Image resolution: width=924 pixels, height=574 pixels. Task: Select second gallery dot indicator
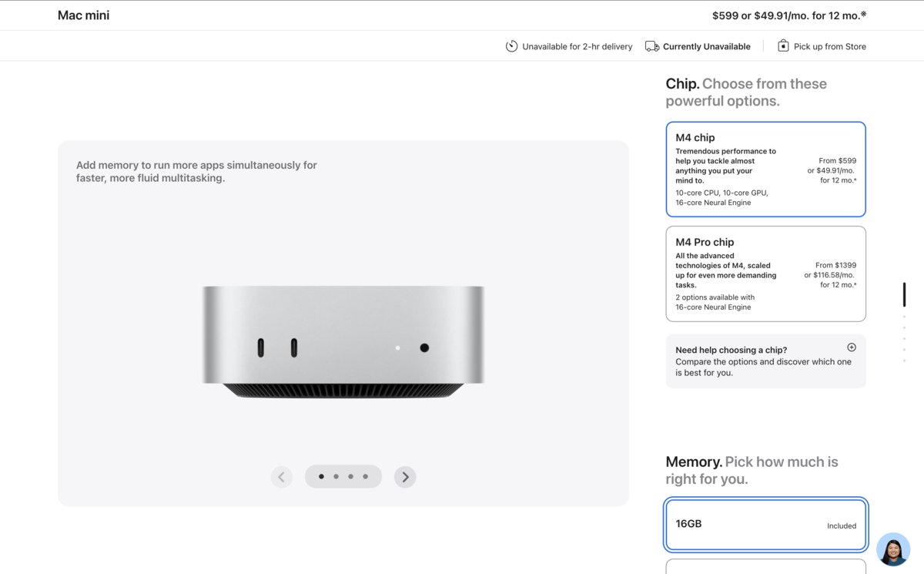[x=336, y=477]
